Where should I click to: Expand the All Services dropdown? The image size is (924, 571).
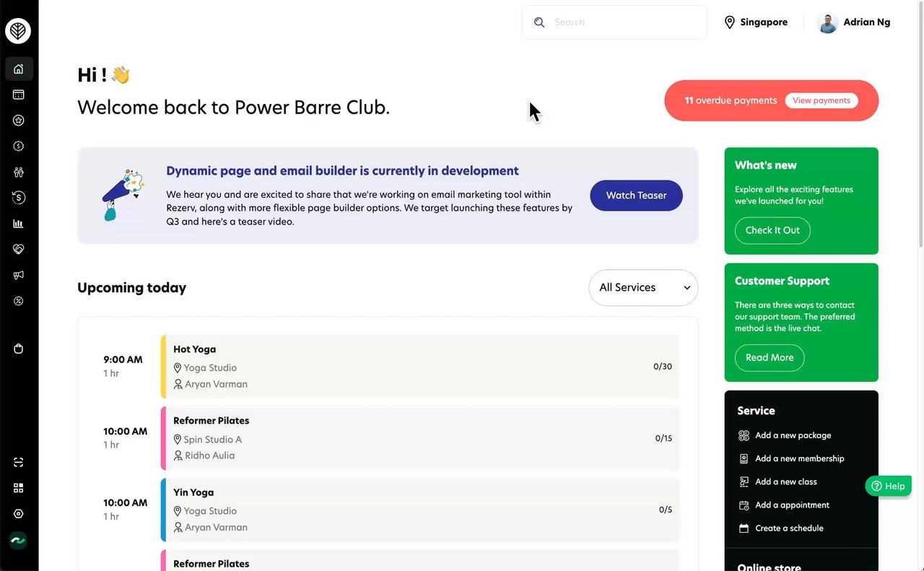(x=643, y=287)
